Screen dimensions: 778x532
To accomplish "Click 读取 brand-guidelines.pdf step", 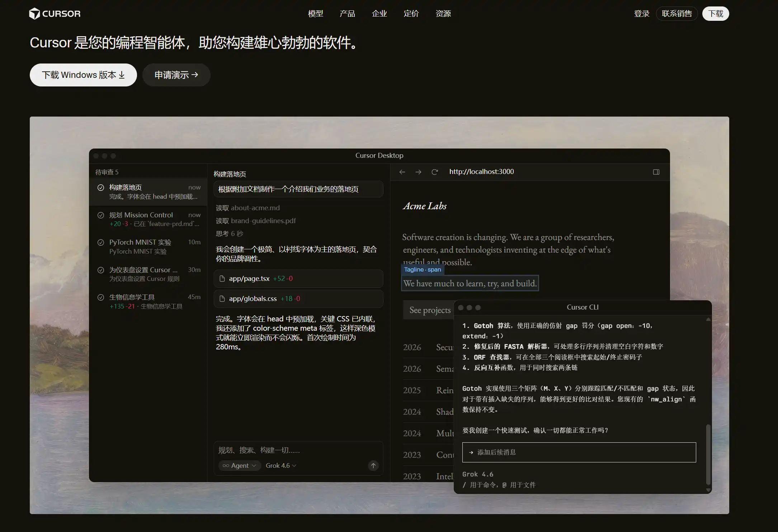I will (256, 221).
